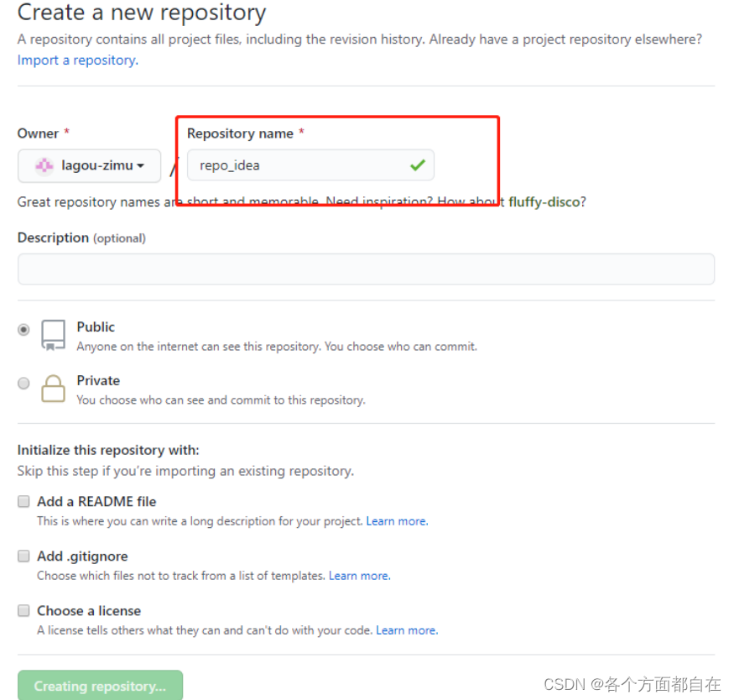Click the Description (optional) label

pos(81,238)
